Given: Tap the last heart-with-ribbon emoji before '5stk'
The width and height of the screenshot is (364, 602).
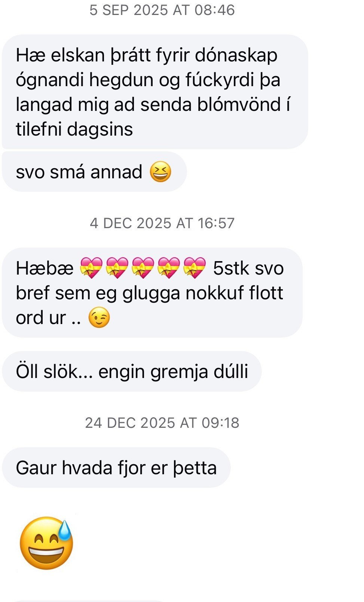Looking at the screenshot, I should (195, 268).
